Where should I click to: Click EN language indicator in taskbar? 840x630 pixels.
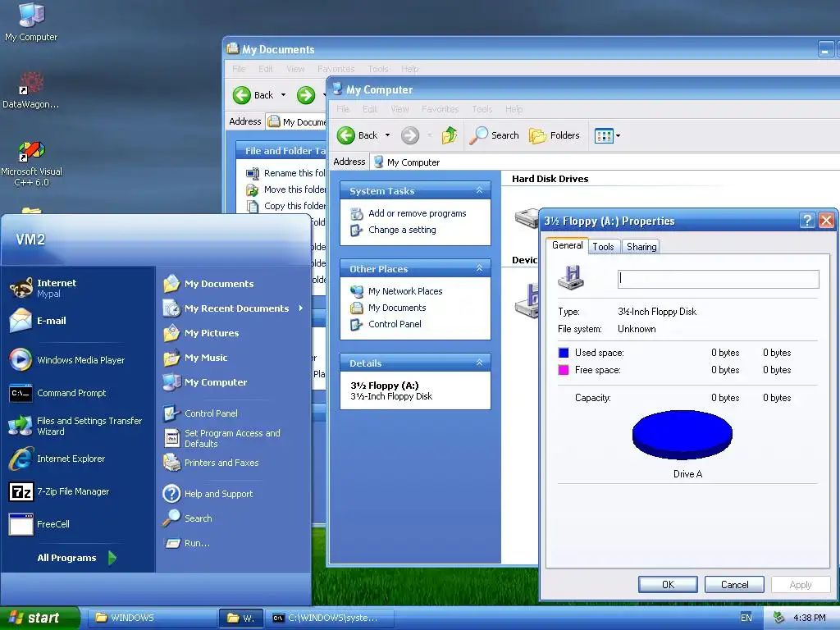click(x=746, y=618)
